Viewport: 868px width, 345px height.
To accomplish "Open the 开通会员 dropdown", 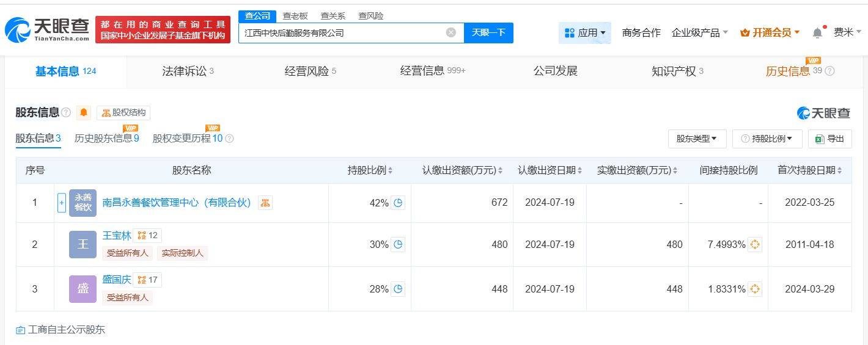I will 770,32.
